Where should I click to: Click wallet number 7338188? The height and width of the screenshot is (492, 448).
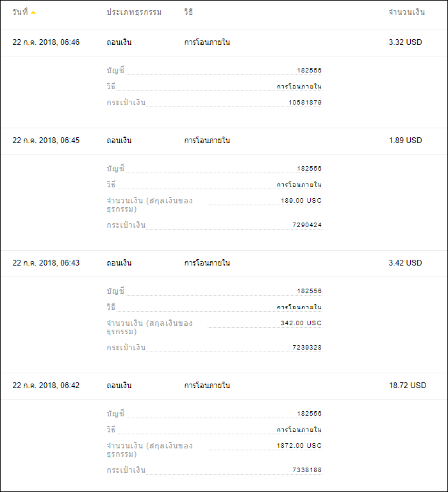click(307, 470)
